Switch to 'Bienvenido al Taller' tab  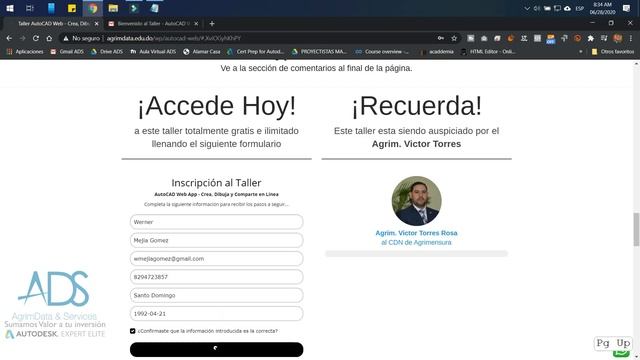point(153,24)
